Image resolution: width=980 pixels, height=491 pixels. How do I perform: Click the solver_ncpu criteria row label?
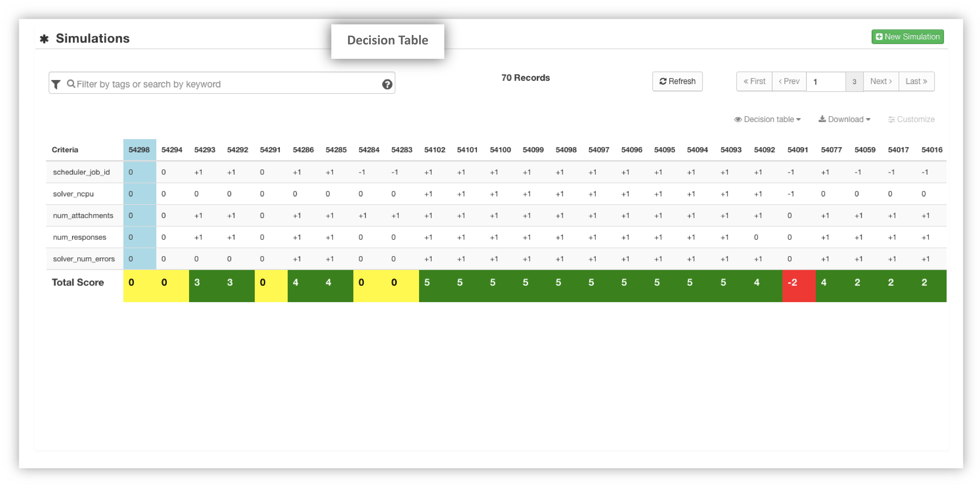coord(73,194)
